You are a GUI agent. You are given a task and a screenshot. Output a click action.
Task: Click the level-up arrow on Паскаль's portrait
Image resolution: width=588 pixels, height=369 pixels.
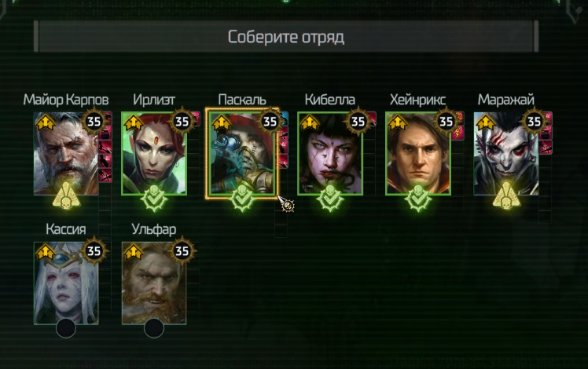click(222, 123)
